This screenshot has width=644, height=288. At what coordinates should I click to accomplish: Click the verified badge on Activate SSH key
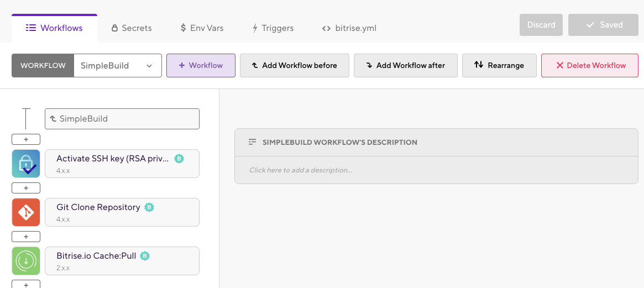179,159
